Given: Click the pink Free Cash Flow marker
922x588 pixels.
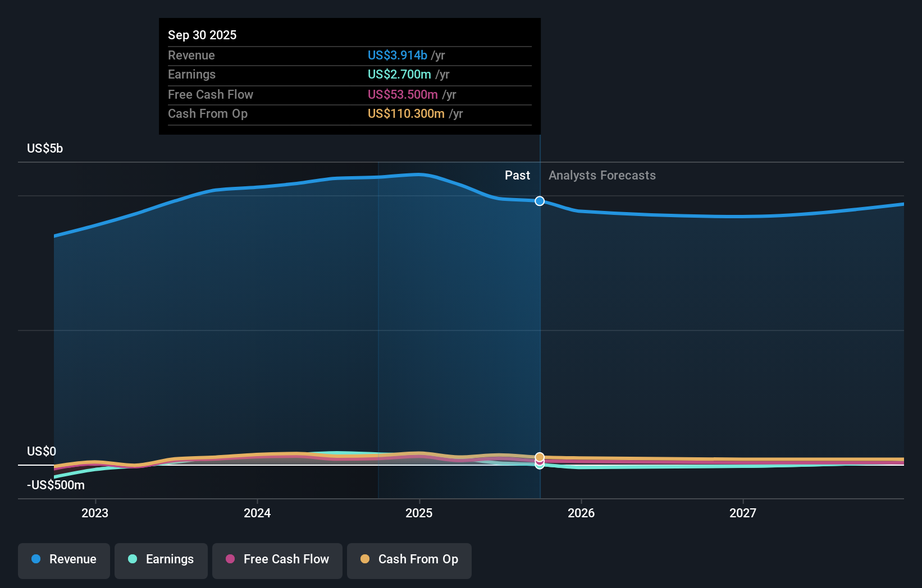Looking at the screenshot, I should (x=539, y=461).
